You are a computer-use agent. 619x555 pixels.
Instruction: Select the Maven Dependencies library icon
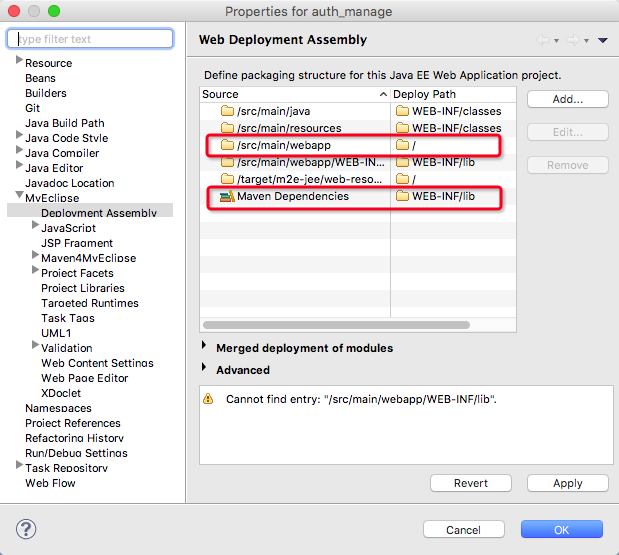[x=226, y=196]
